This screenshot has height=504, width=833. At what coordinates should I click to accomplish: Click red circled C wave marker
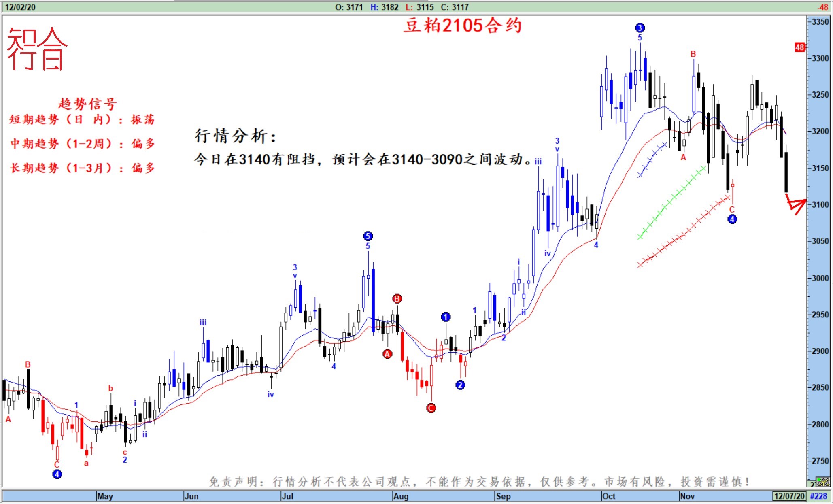(431, 408)
